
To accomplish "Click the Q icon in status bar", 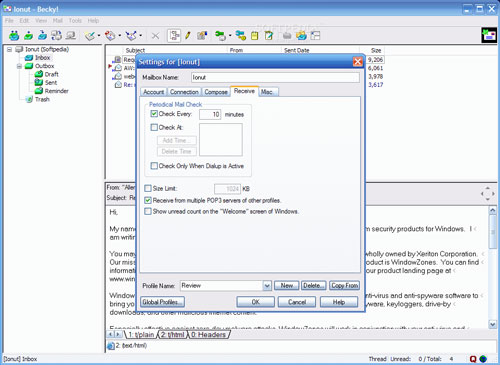I will click(473, 359).
